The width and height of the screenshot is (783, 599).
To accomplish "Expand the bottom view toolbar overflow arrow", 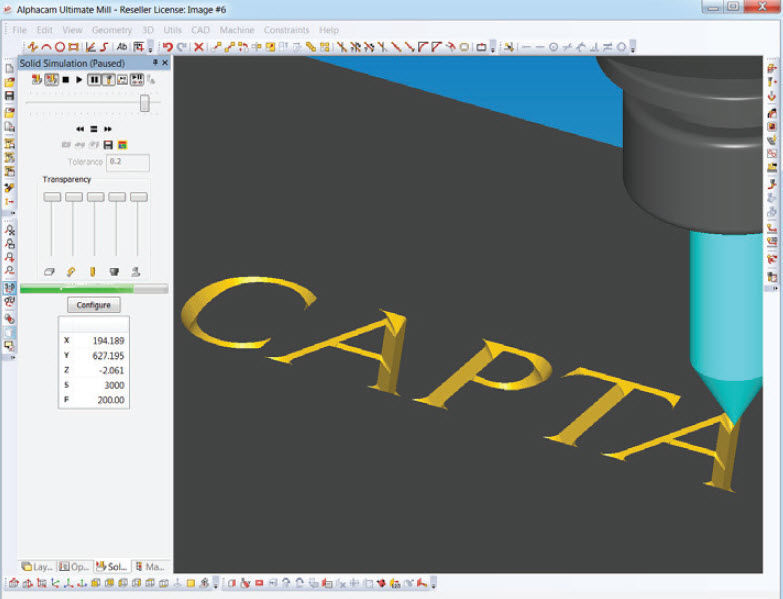I will coord(215,583).
